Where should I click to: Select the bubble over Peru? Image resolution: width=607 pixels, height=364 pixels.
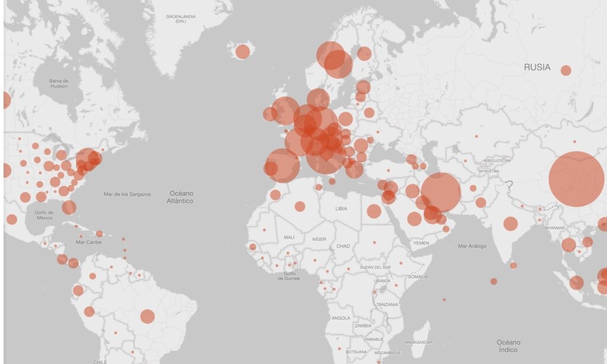[89, 311]
